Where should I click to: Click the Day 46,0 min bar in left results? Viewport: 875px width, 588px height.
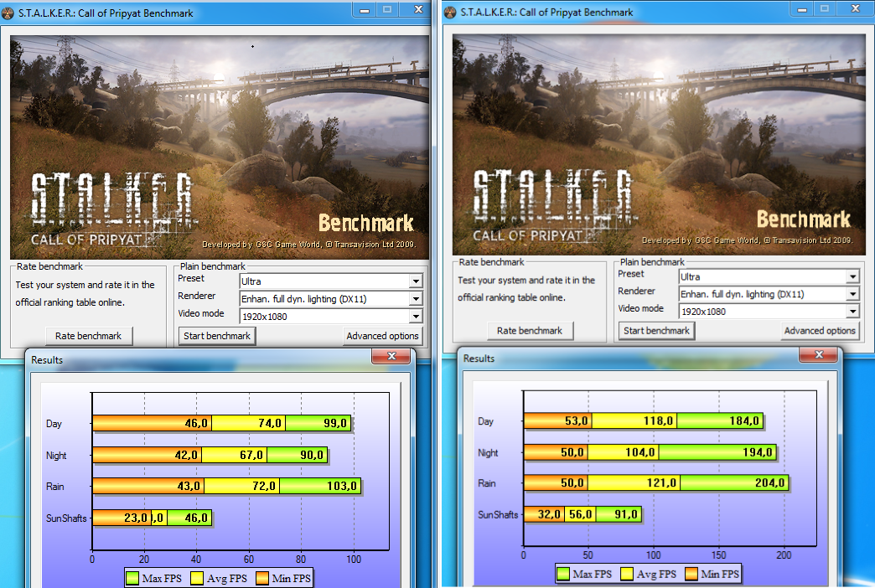(153, 423)
